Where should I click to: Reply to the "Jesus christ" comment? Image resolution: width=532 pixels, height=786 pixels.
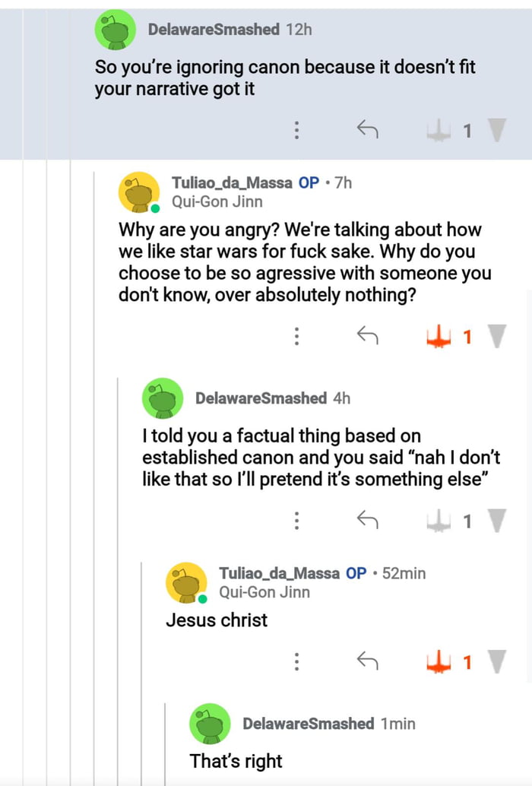(368, 662)
